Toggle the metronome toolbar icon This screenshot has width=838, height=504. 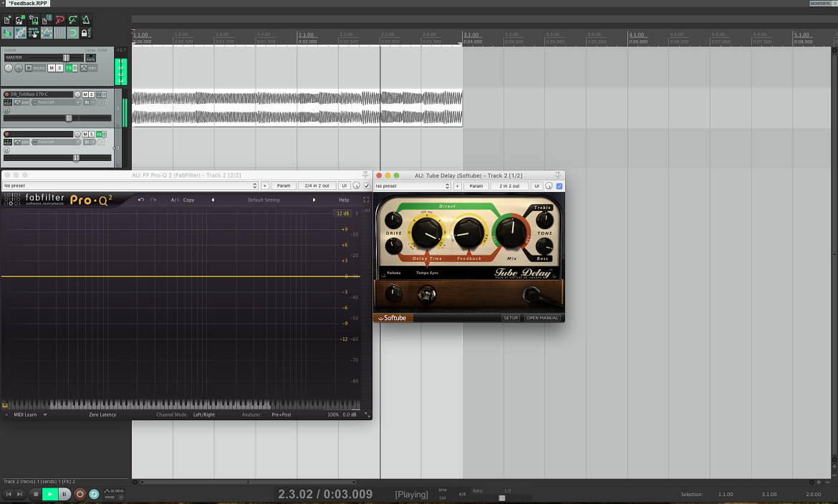[x=86, y=20]
